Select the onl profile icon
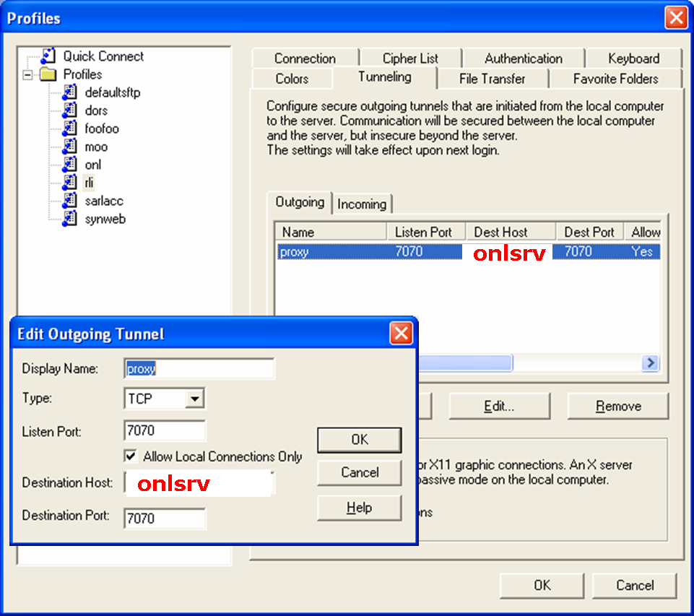Screen dimensions: 694x616 pos(69,165)
